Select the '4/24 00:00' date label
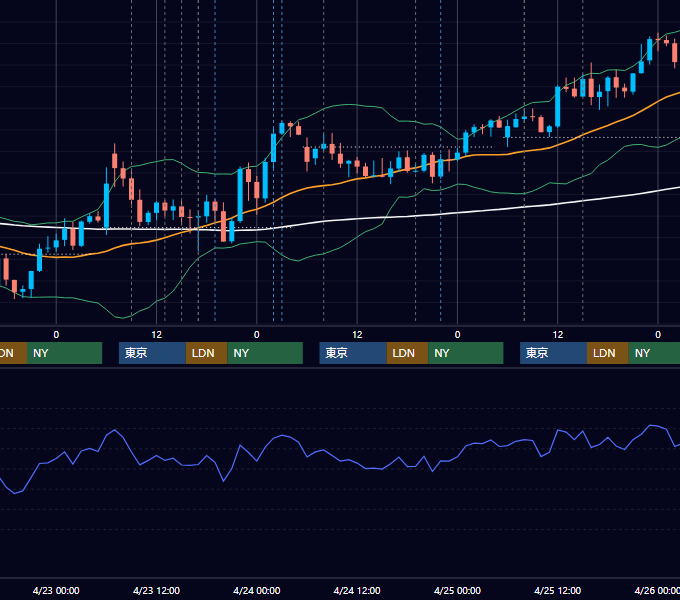The height and width of the screenshot is (600, 680). coord(256,590)
